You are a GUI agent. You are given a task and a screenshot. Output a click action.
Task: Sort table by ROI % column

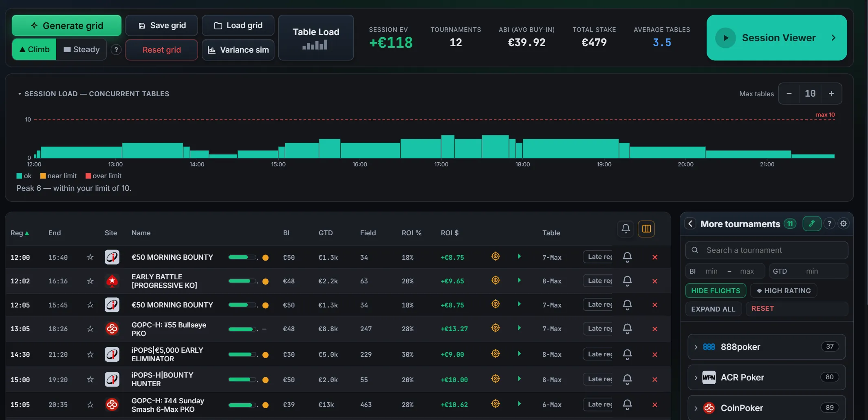(411, 233)
